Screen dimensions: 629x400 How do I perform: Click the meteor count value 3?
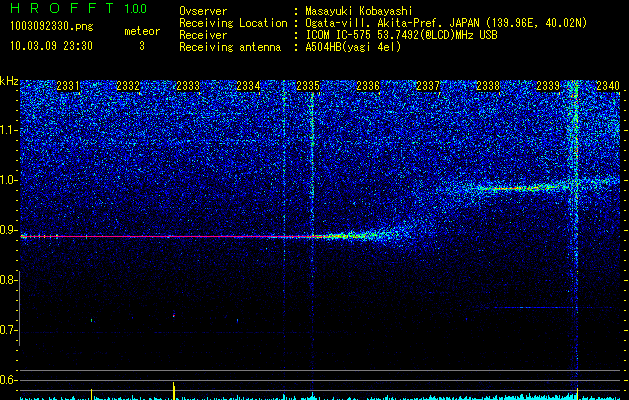[142, 46]
